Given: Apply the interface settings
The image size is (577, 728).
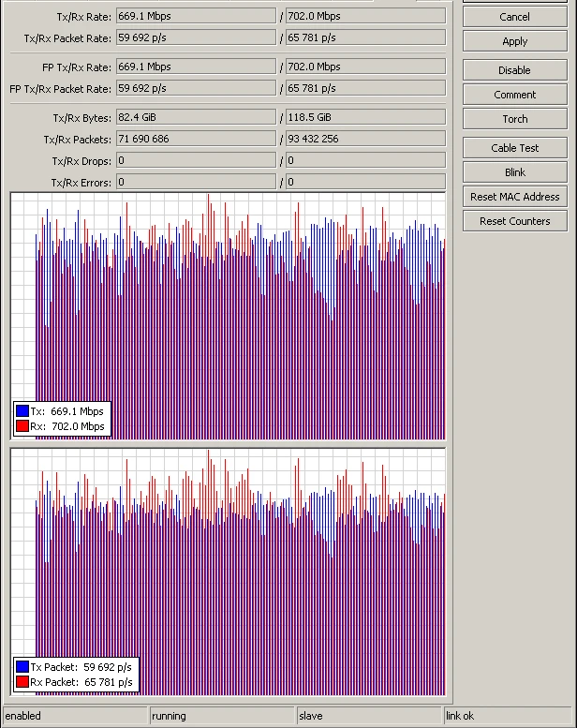Looking at the screenshot, I should click(514, 41).
